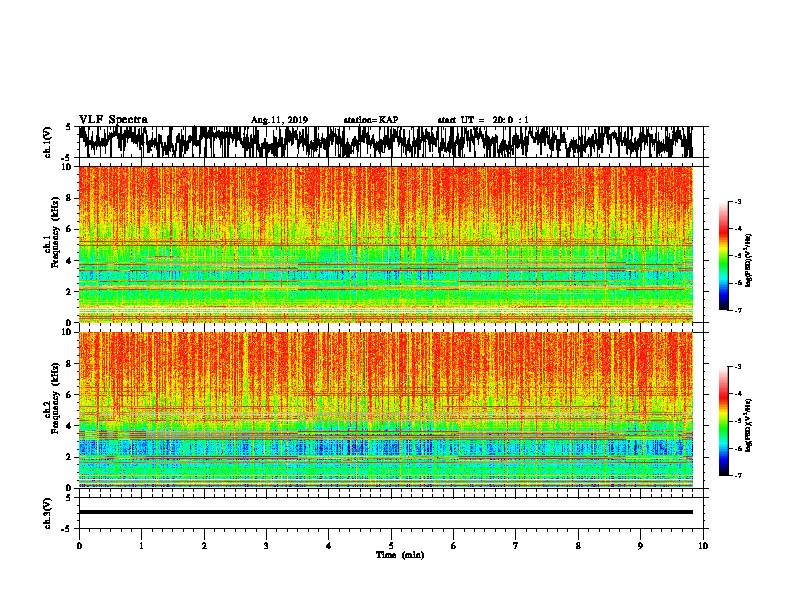Click the "start UT = 20:0 :1" label
The width and height of the screenshot is (792, 612).
pos(483,120)
